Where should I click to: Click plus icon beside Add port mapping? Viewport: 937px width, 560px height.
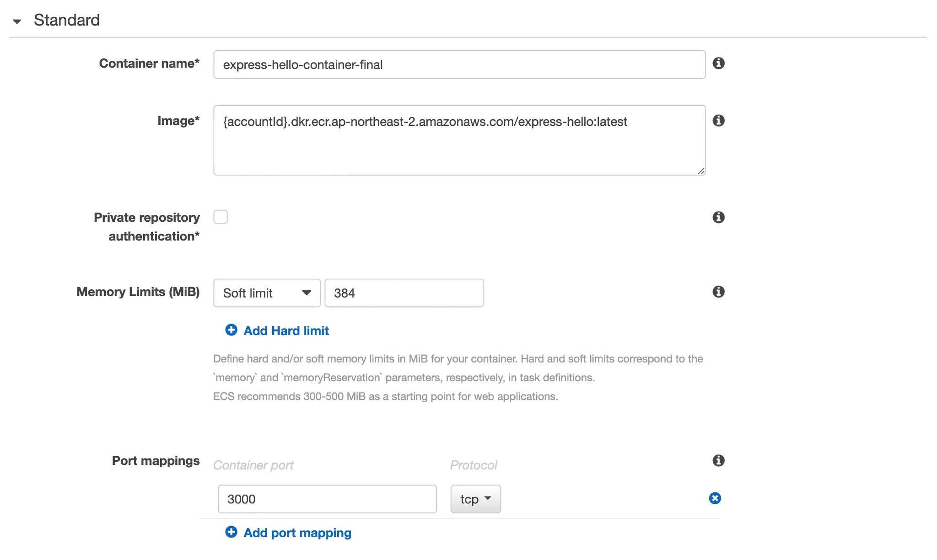pyautogui.click(x=231, y=532)
